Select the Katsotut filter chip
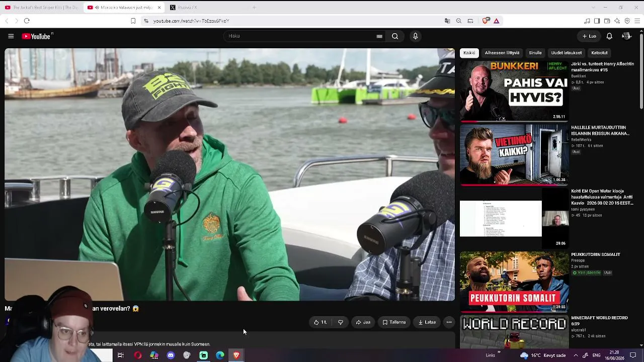Screen dimensions: 644x362 (x=599, y=53)
